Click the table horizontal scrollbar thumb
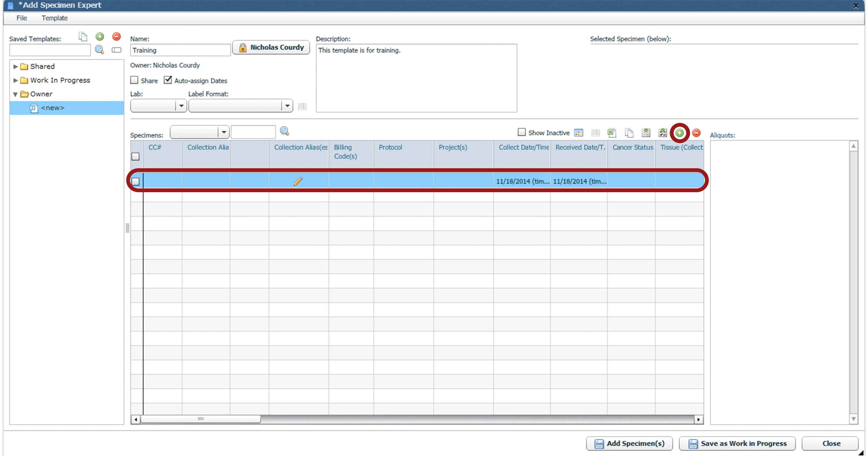Viewport: 868px width, 463px height. coord(200,419)
